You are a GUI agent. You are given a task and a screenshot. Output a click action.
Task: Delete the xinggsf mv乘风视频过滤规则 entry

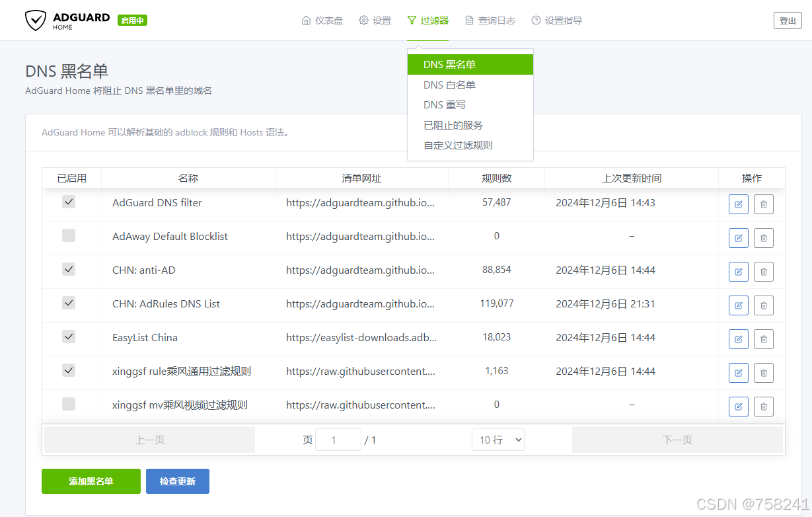(x=764, y=407)
